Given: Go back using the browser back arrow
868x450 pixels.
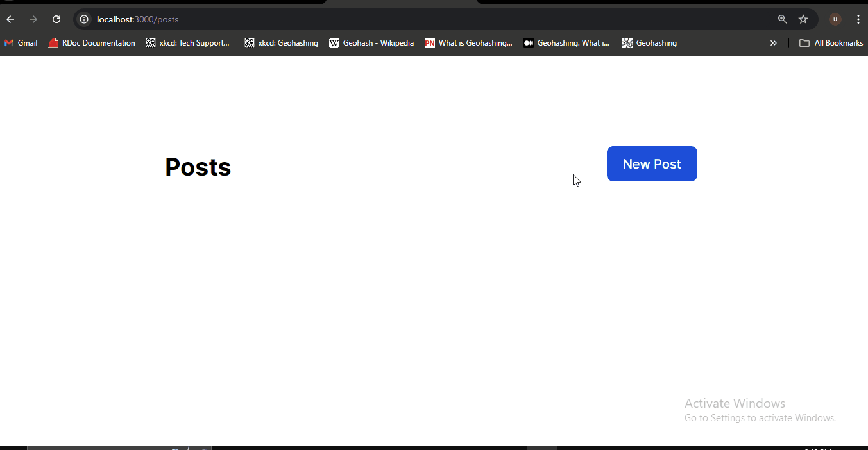Looking at the screenshot, I should [10, 19].
